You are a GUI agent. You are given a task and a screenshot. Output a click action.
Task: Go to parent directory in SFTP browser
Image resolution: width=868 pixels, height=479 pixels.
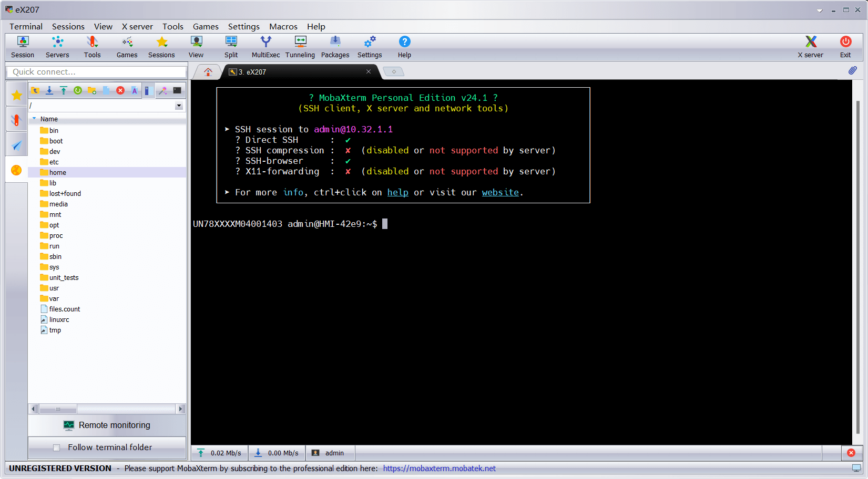coord(35,90)
